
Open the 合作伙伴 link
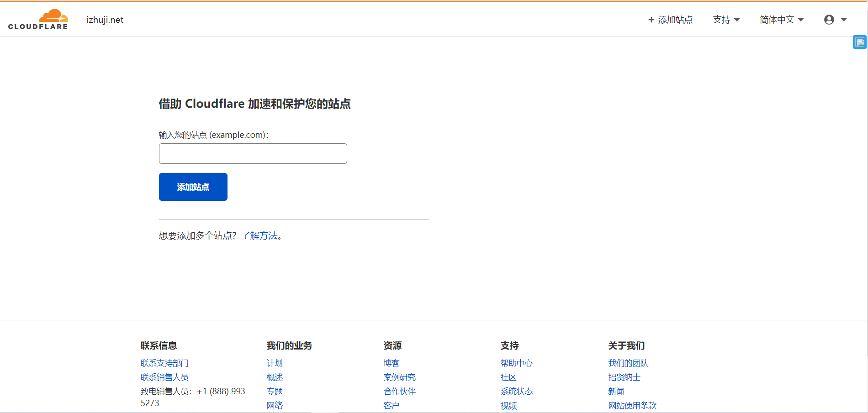coord(400,392)
